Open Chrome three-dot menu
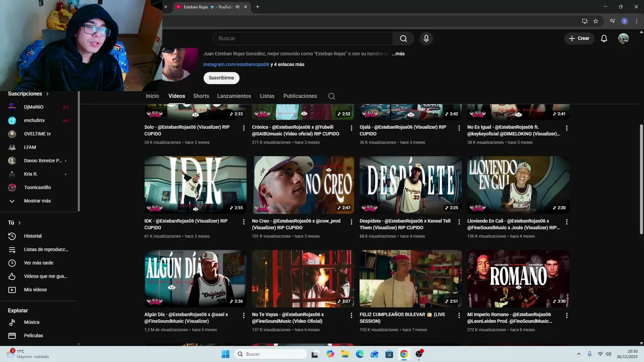The image size is (644, 362). 636,21
